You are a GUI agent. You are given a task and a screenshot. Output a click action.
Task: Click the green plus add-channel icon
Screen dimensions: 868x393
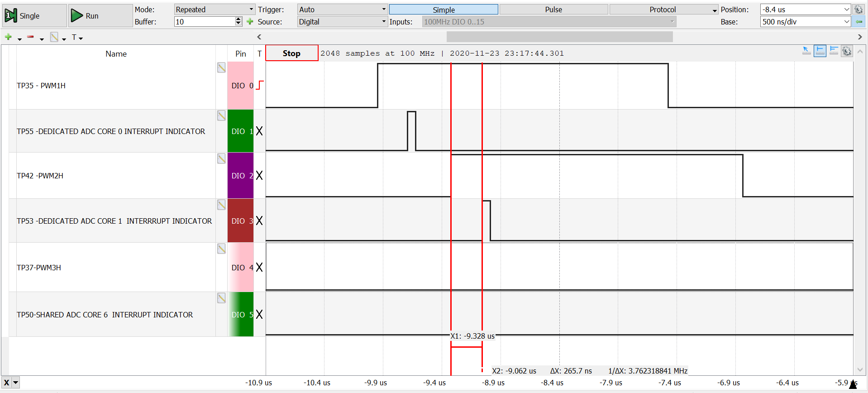[x=8, y=37]
